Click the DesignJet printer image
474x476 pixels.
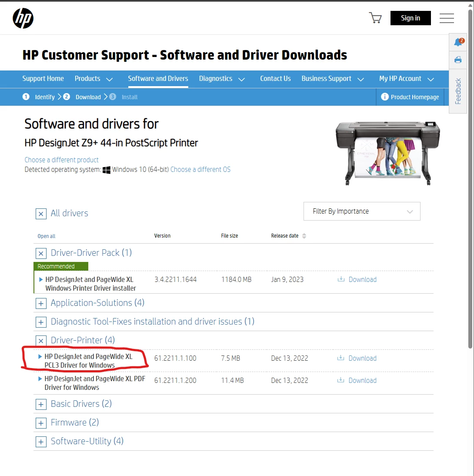coord(388,153)
